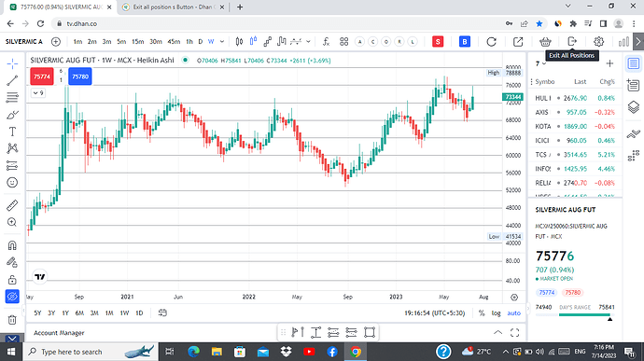
Task: Open the candle chart style selector
Action: tap(239, 41)
